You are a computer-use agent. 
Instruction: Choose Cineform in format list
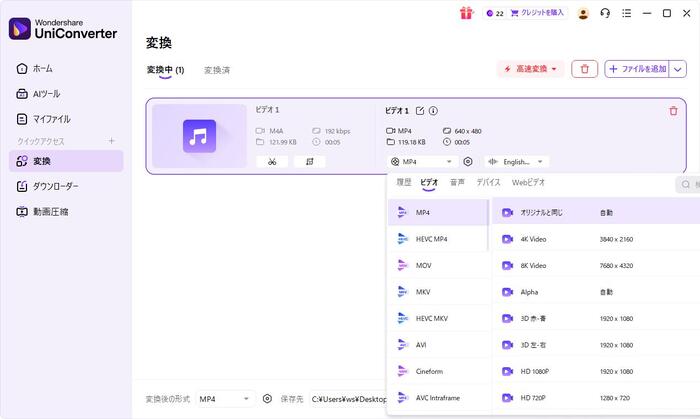[x=438, y=371]
